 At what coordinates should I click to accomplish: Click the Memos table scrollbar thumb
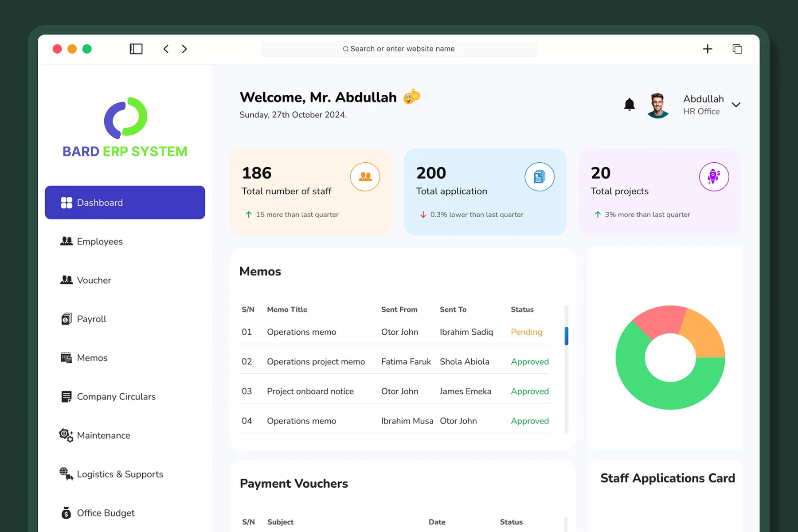tap(566, 336)
